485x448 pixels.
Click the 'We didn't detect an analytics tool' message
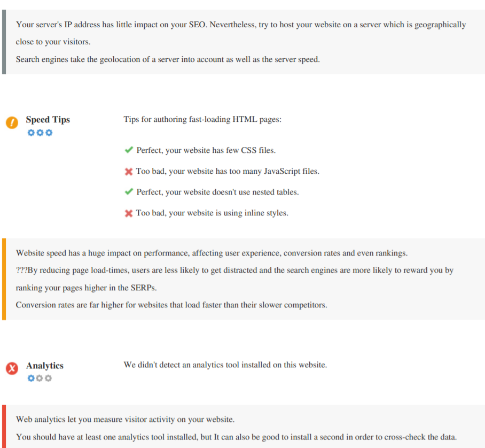(x=225, y=365)
